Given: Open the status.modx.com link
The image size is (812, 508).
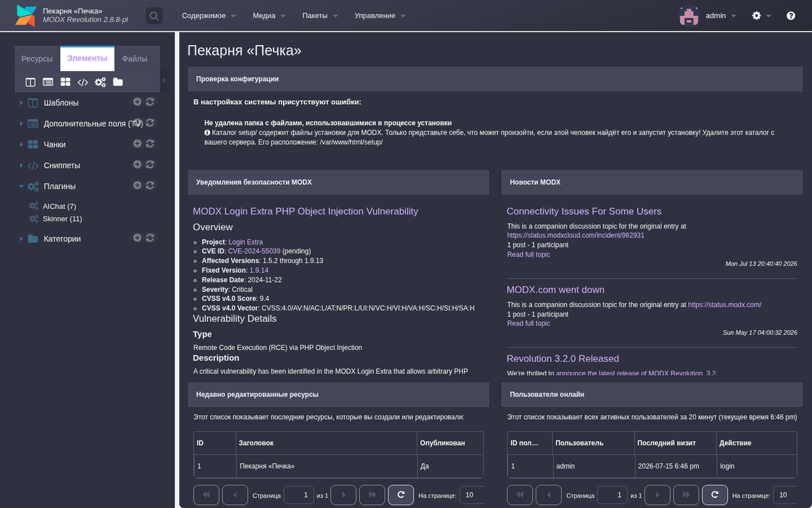Looking at the screenshot, I should tap(724, 305).
